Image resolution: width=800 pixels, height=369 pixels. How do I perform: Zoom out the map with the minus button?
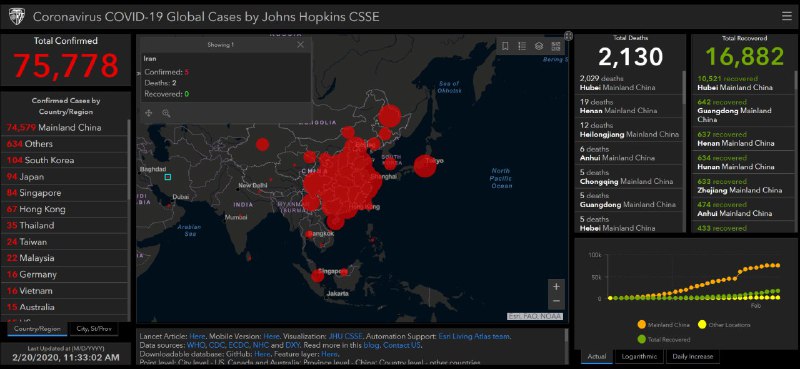[556, 301]
